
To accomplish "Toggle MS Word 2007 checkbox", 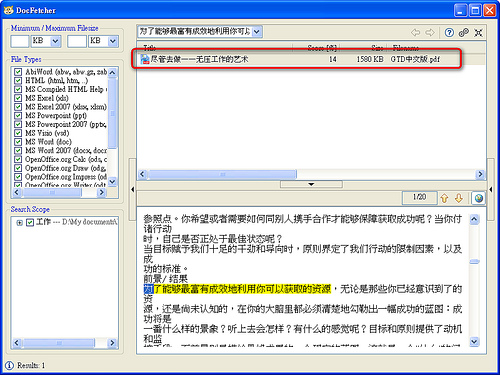I will 18,150.
